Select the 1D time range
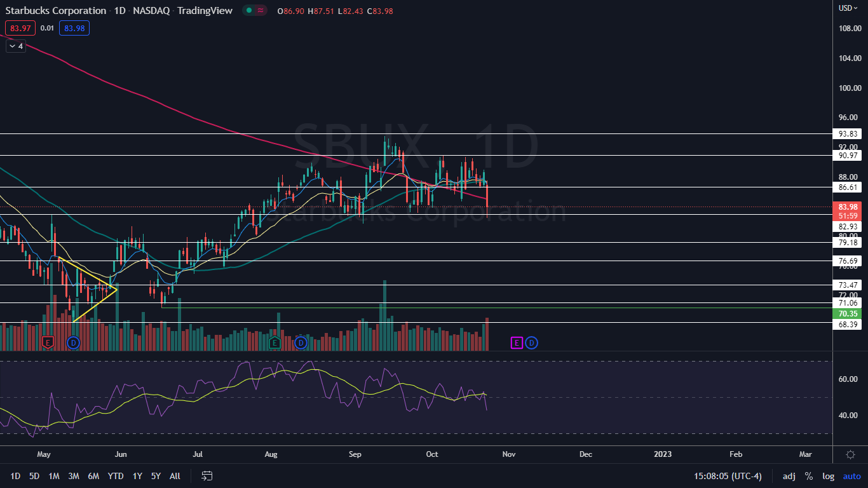Image resolution: width=868 pixels, height=488 pixels. (x=15, y=476)
